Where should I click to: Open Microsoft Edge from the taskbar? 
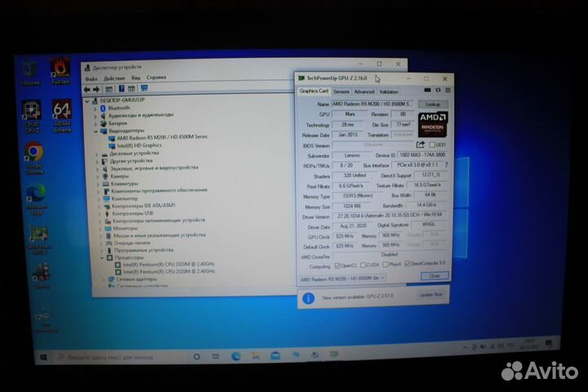(x=236, y=356)
